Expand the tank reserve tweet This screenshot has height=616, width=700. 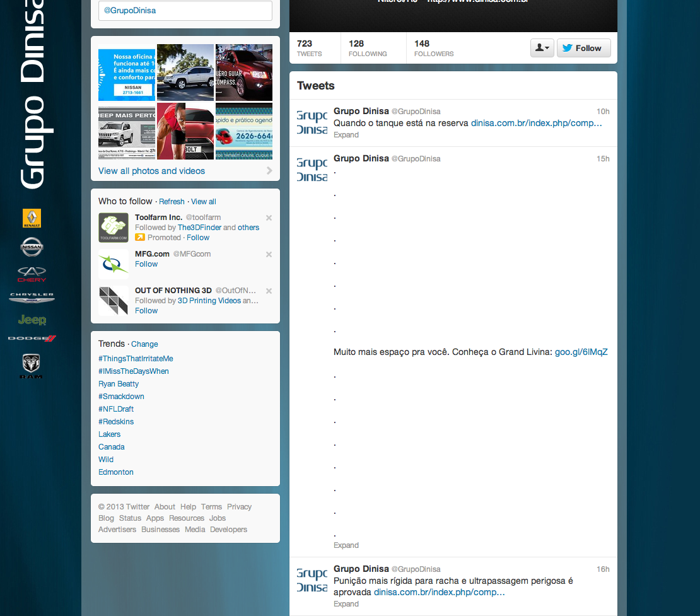346,135
